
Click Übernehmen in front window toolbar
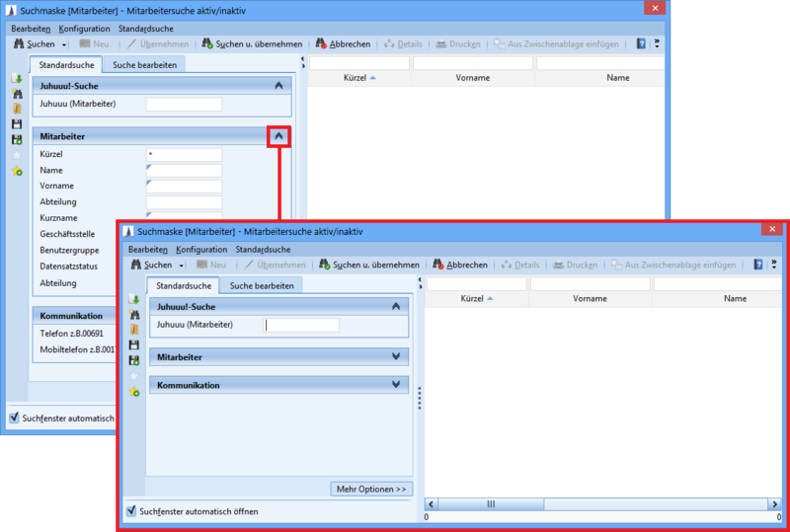click(x=276, y=265)
